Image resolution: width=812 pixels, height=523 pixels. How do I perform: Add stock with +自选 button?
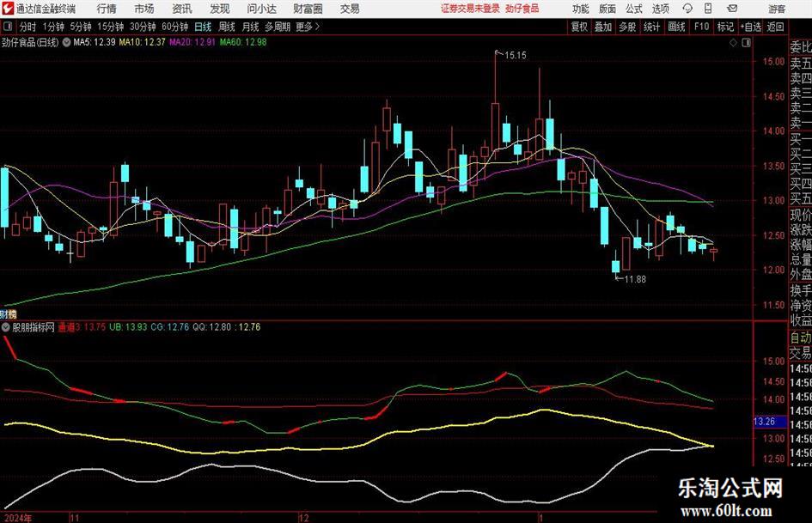[x=750, y=27]
